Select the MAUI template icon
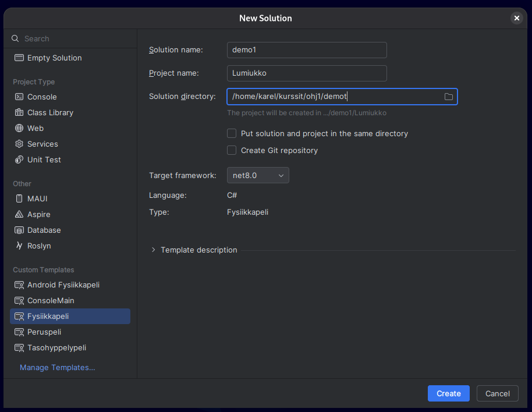 pos(19,198)
